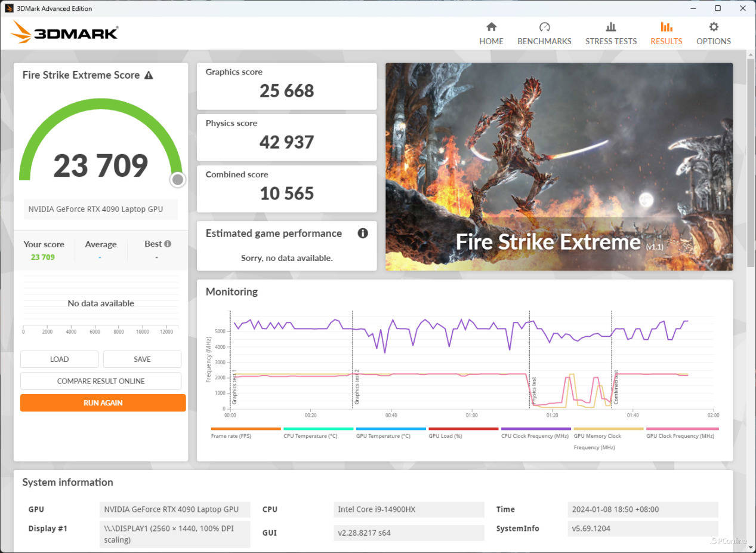Screen dimensions: 756x553
Task: Open Options using the gear icon
Action: pyautogui.click(x=713, y=27)
